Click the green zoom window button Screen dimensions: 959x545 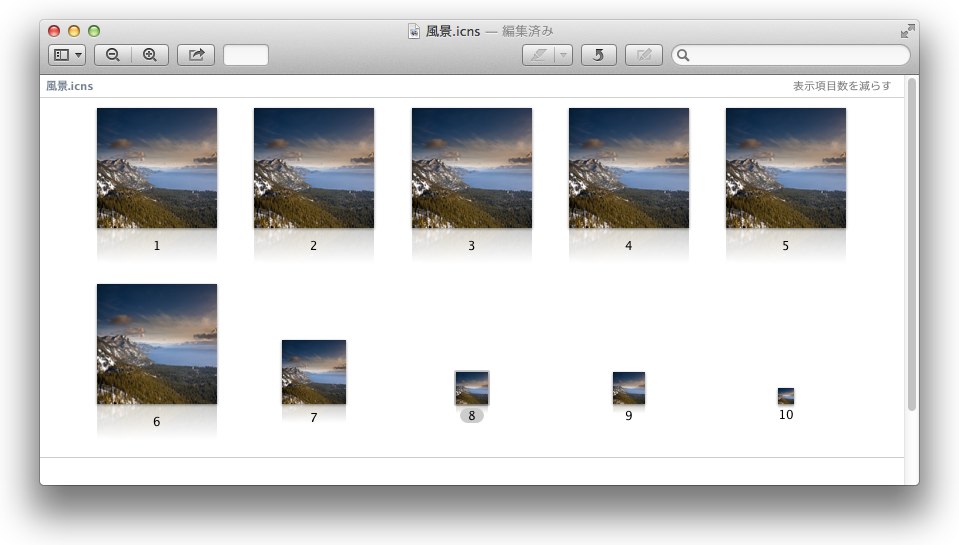pos(94,31)
